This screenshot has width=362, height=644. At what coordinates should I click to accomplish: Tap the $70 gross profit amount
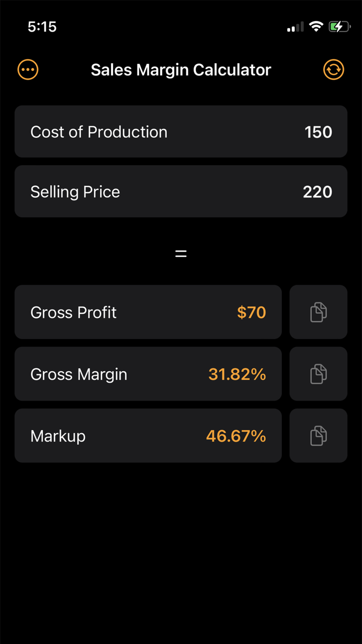pyautogui.click(x=251, y=312)
